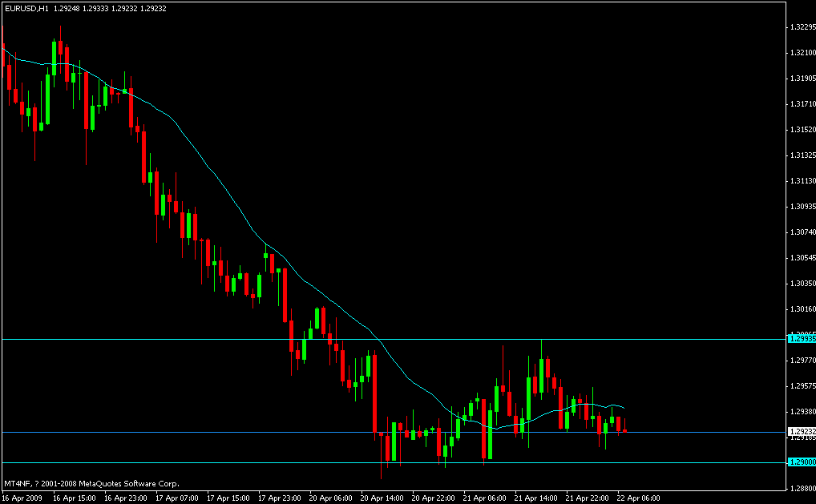Click the 1.31905 price axis label
Image resolution: width=816 pixels, height=504 pixels.
[x=802, y=79]
